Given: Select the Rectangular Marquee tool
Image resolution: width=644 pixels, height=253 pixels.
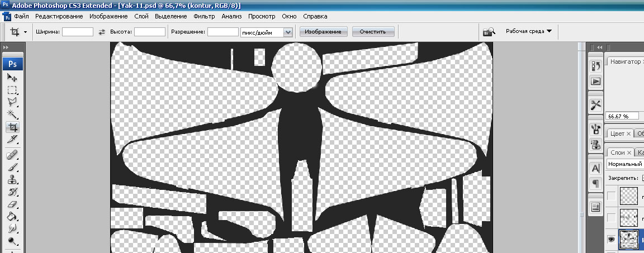Looking at the screenshot, I should [12, 90].
